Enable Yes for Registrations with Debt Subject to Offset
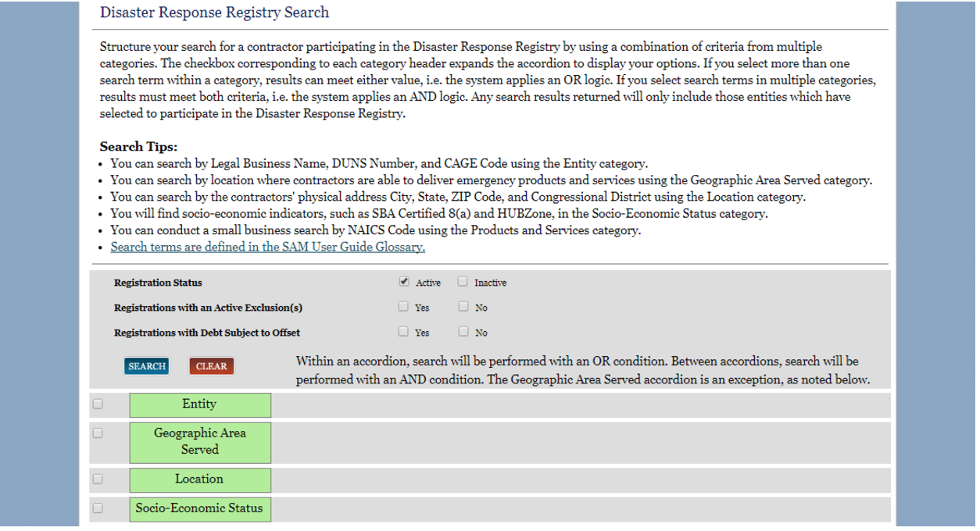 (403, 331)
